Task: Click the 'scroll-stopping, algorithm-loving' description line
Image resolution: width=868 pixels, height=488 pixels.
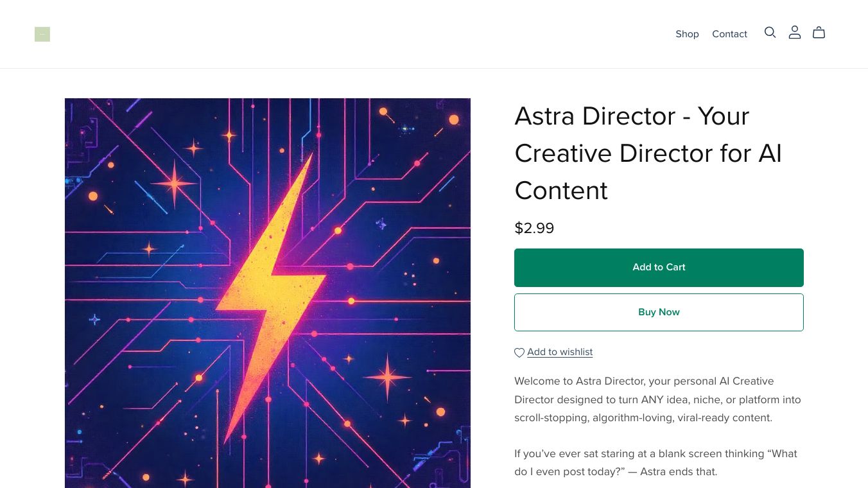Action: coord(643,417)
